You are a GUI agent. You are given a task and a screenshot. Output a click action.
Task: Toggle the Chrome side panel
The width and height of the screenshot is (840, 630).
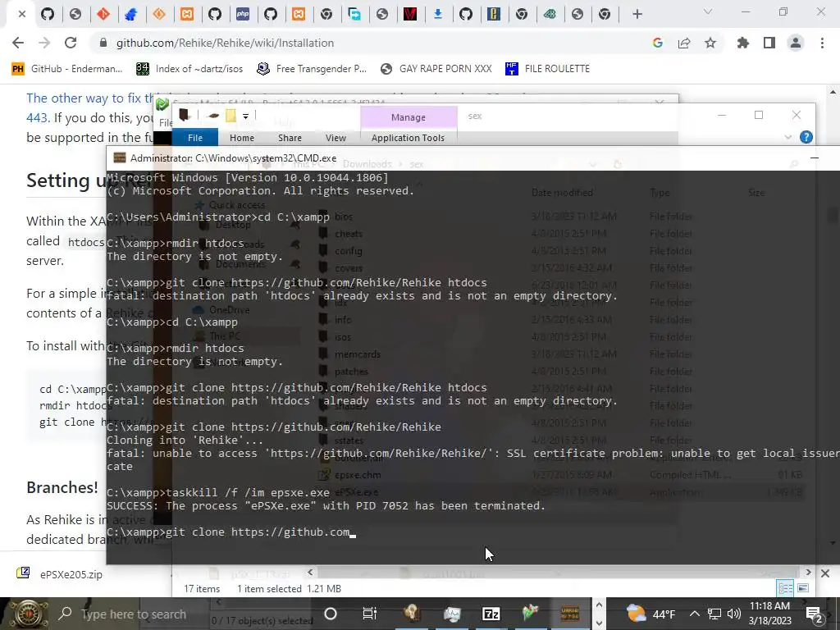point(769,43)
